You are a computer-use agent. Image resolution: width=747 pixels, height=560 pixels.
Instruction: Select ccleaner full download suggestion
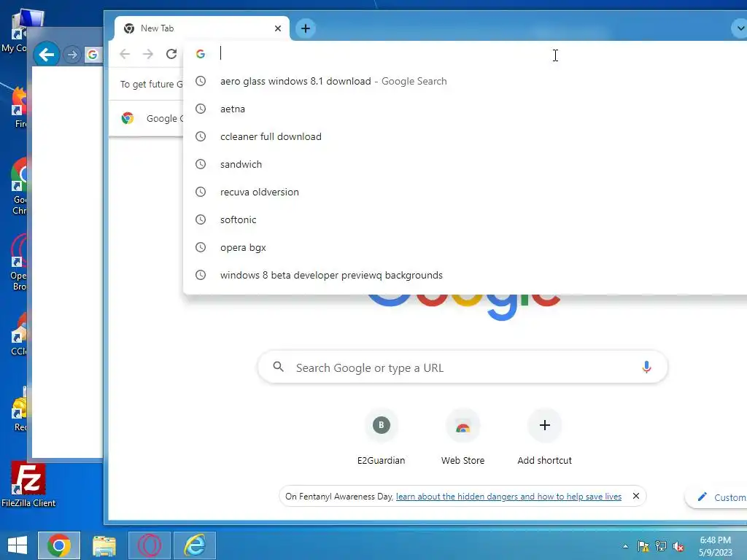(465, 136)
